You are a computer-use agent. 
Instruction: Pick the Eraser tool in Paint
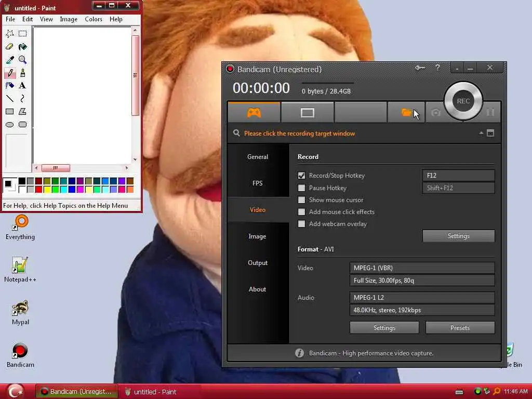coord(10,46)
